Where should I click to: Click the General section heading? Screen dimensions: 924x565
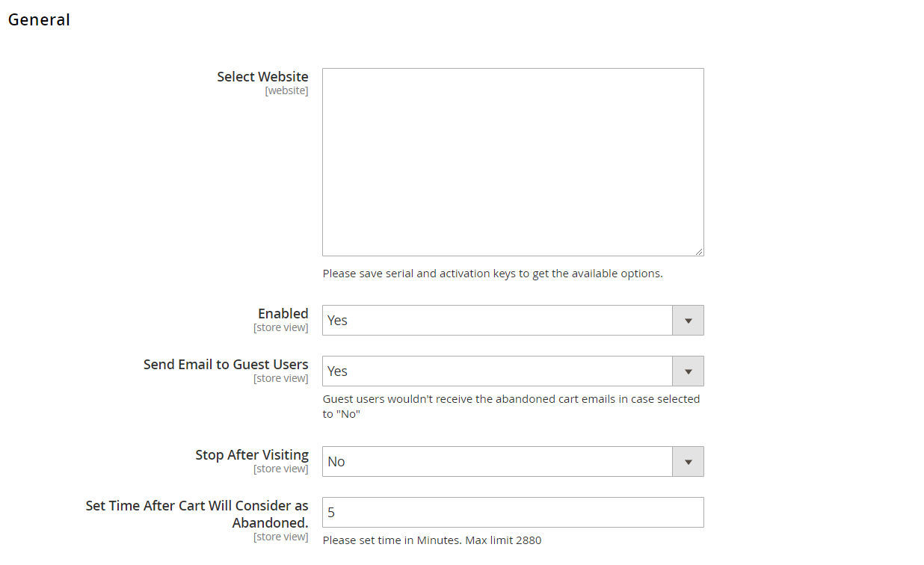tap(39, 20)
